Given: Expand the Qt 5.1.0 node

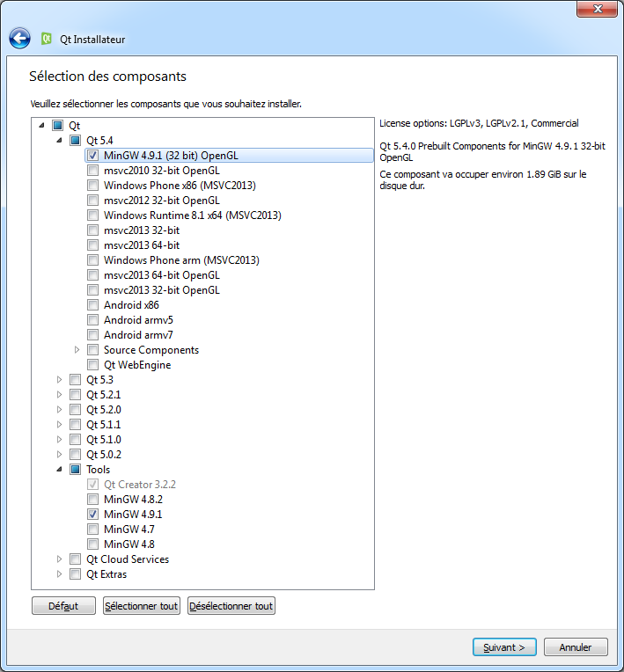Looking at the screenshot, I should (59, 440).
